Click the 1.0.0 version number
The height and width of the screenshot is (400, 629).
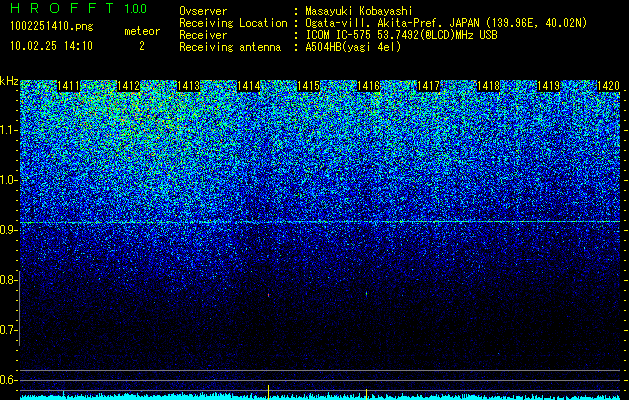(135, 8)
